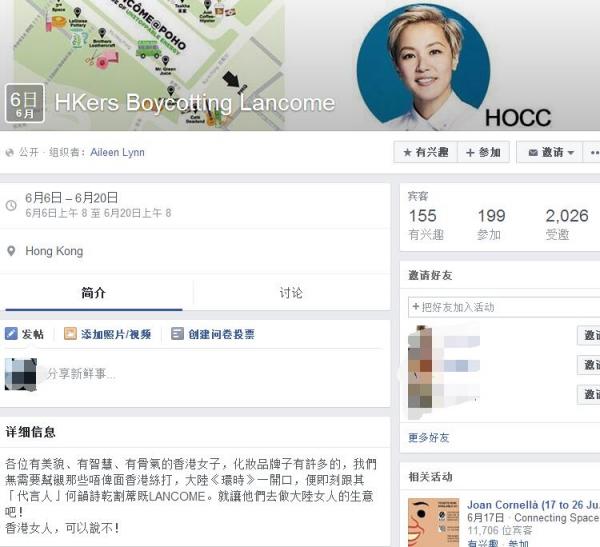The image size is (600, 547).
Task: Open organizer Aileen Lynn's profile link
Action: point(117,152)
